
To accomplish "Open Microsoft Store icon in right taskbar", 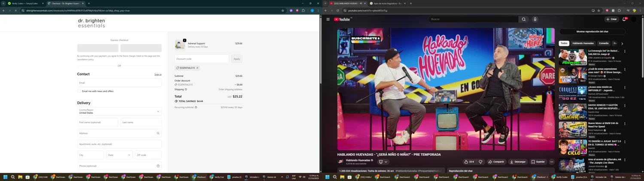I will 349,177.
